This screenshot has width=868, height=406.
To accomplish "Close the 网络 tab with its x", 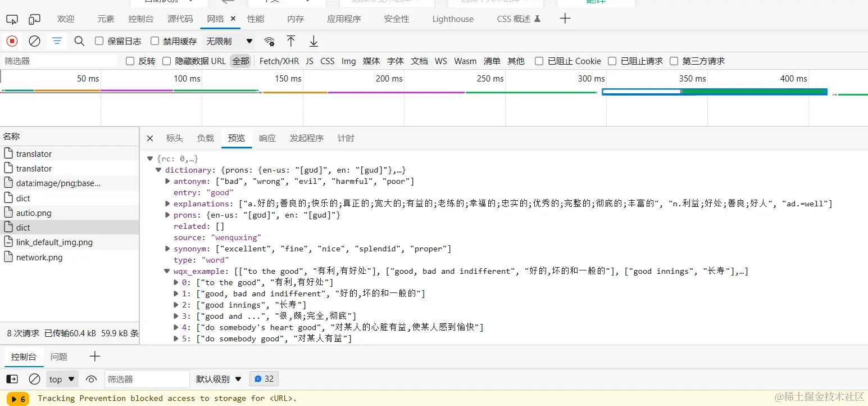I will [x=233, y=19].
